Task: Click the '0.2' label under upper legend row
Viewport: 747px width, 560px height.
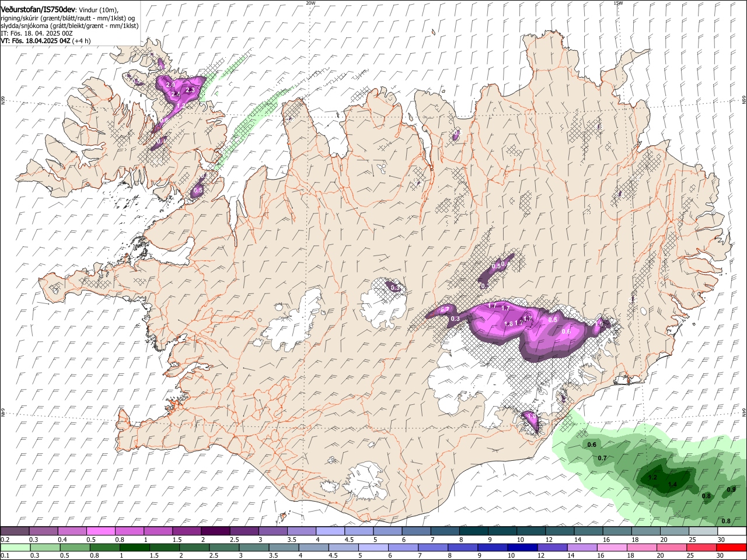Action: point(5,540)
